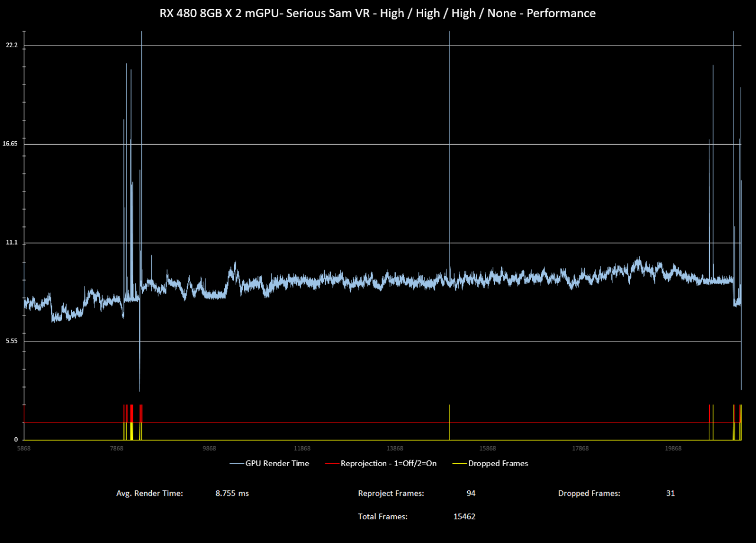This screenshot has width=756, height=543.
Task: Click the Total Frames value 15462
Action: pyautogui.click(x=464, y=516)
